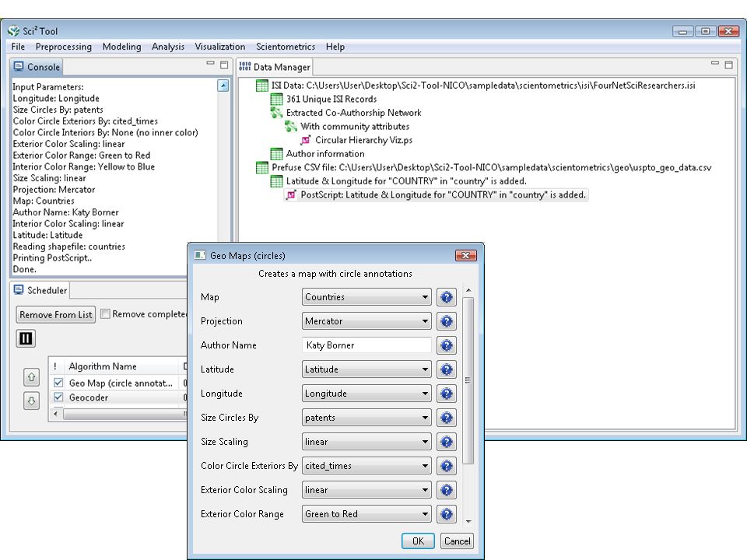The image size is (747, 560).
Task: Select the Circular Hierarchy Viz.ps file
Action: (356, 141)
